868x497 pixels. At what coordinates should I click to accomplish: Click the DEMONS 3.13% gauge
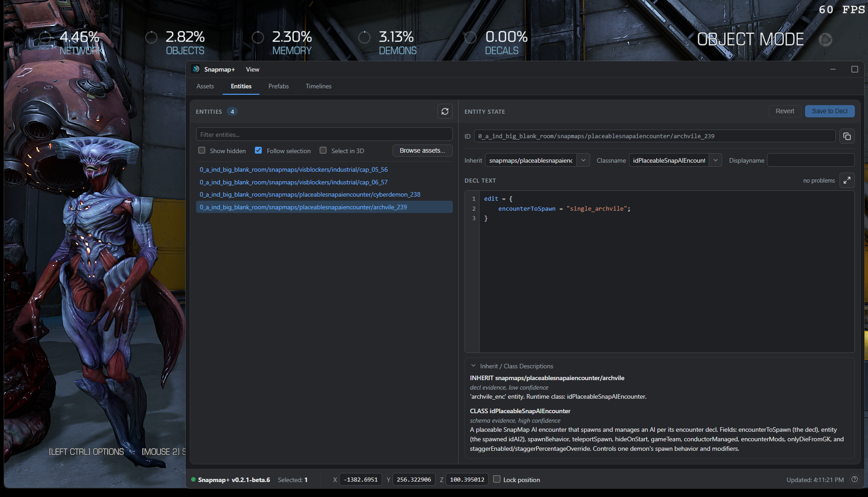pos(388,43)
